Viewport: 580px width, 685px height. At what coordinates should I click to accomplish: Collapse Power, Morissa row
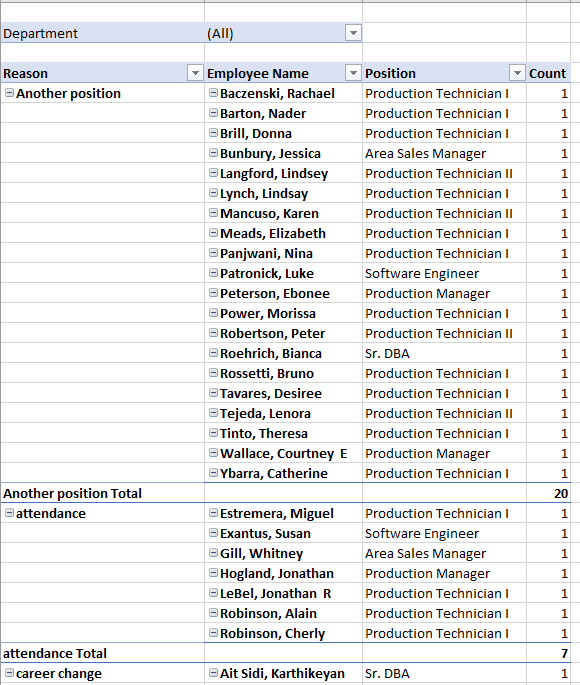213,313
